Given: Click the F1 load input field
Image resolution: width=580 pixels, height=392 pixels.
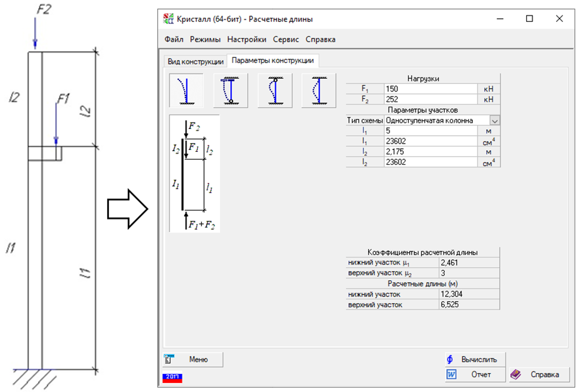Looking at the screenshot, I should pos(430,89).
